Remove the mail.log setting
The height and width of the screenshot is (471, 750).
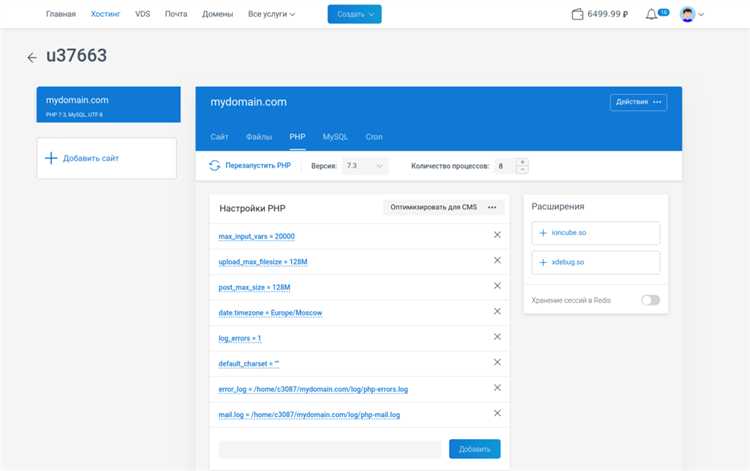coord(497,413)
